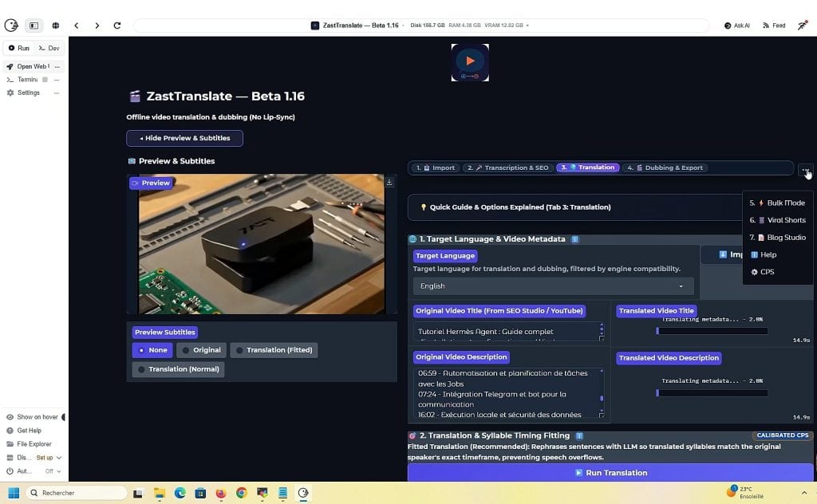
Task: Select the 3. Translation tab
Action: click(x=588, y=167)
